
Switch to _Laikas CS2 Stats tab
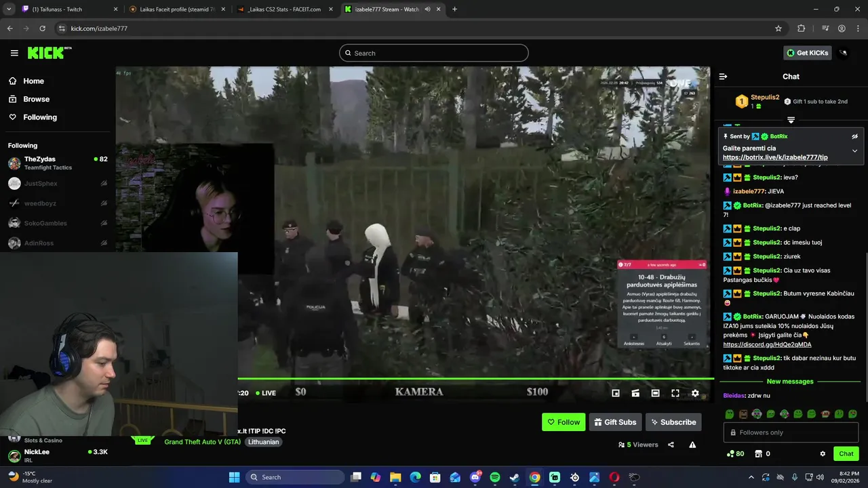(285, 9)
